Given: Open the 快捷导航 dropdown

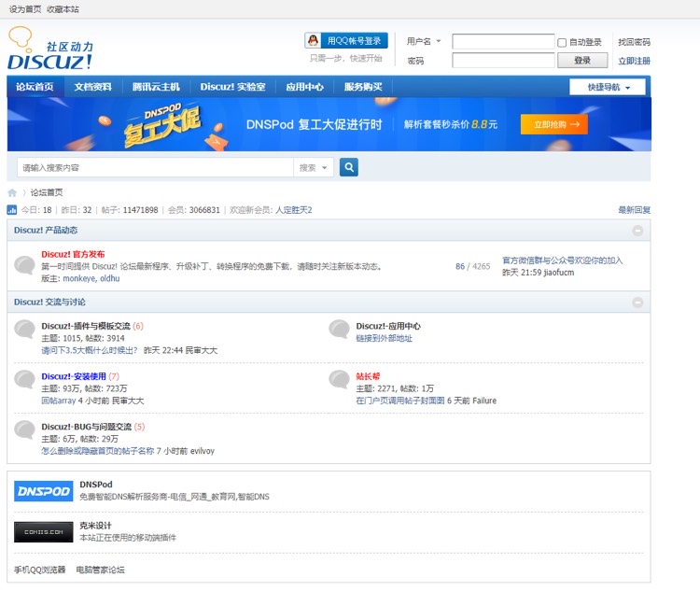Looking at the screenshot, I should [608, 87].
